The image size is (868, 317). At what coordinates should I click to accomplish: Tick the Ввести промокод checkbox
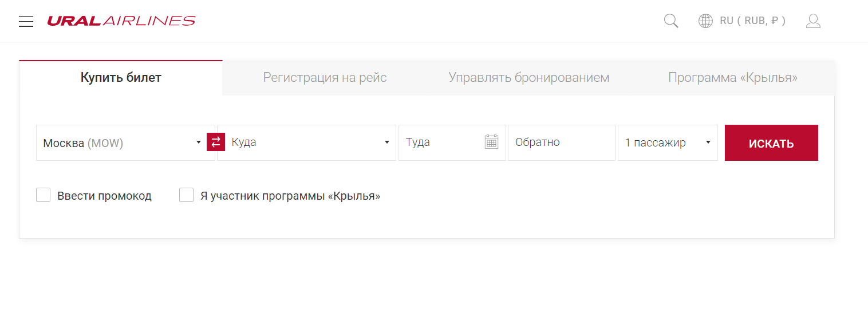[44, 195]
